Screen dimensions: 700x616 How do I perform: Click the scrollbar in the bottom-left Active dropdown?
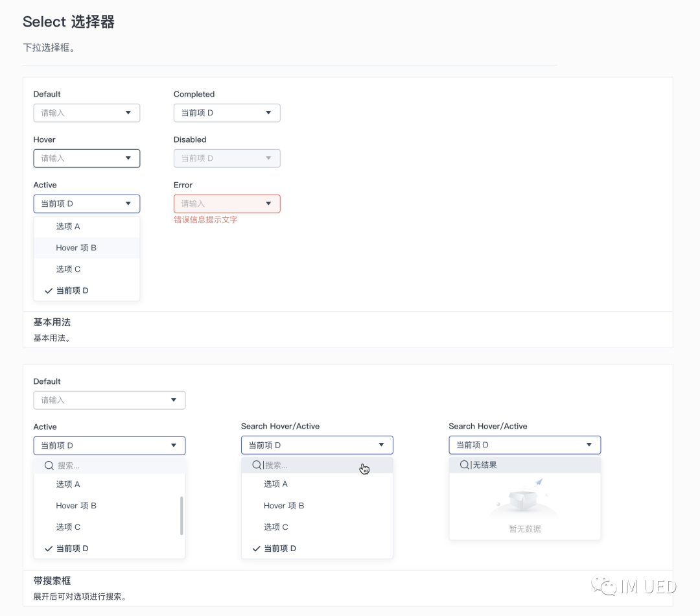tap(181, 515)
